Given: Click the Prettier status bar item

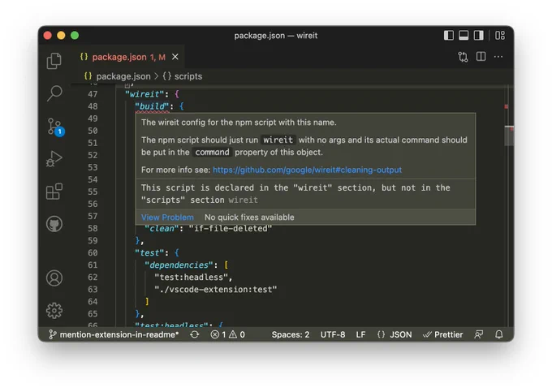Looking at the screenshot, I should click(x=443, y=334).
